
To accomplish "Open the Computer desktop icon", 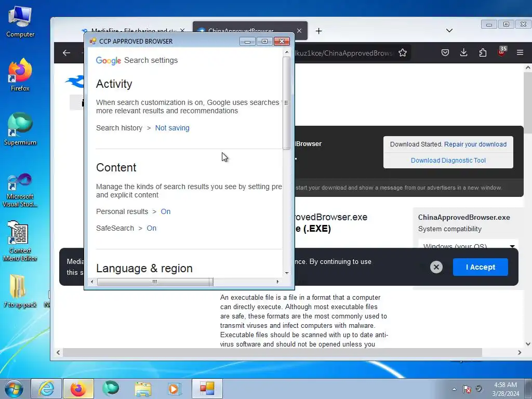I will point(20,22).
